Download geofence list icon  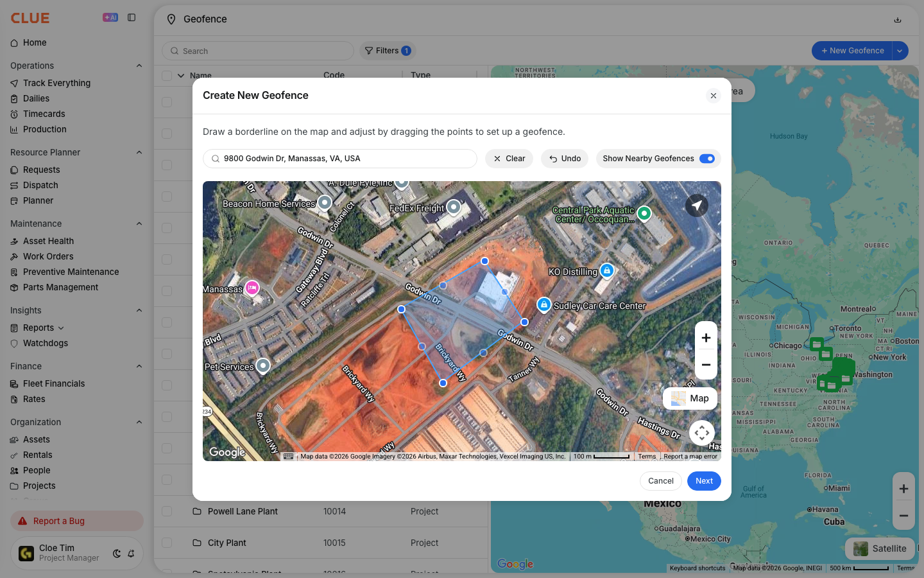pos(898,20)
